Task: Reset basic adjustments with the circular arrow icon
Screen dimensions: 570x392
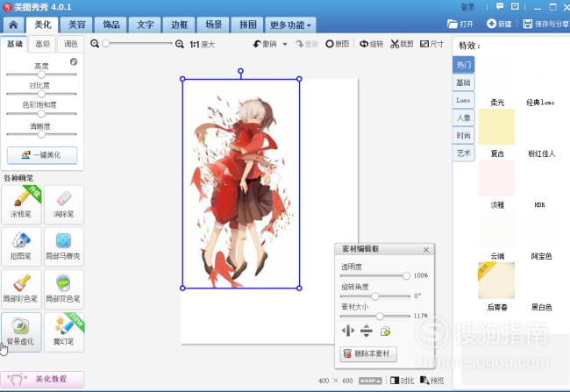Action: pyautogui.click(x=74, y=61)
